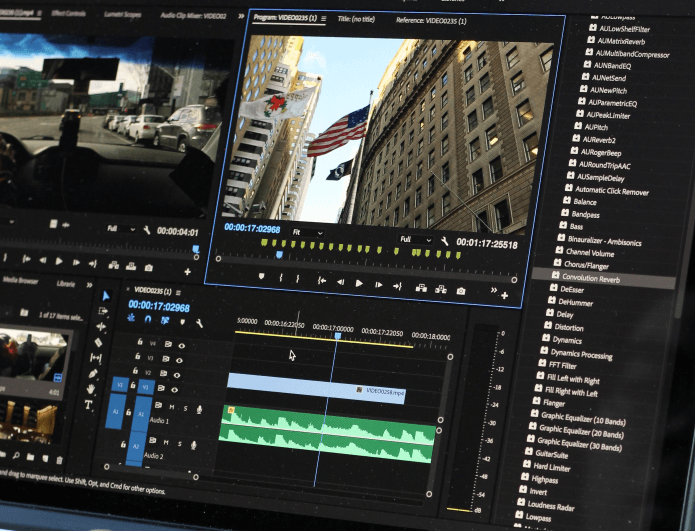Toggle lock on V4 track
The height and width of the screenshot is (531, 695).
(x=140, y=341)
